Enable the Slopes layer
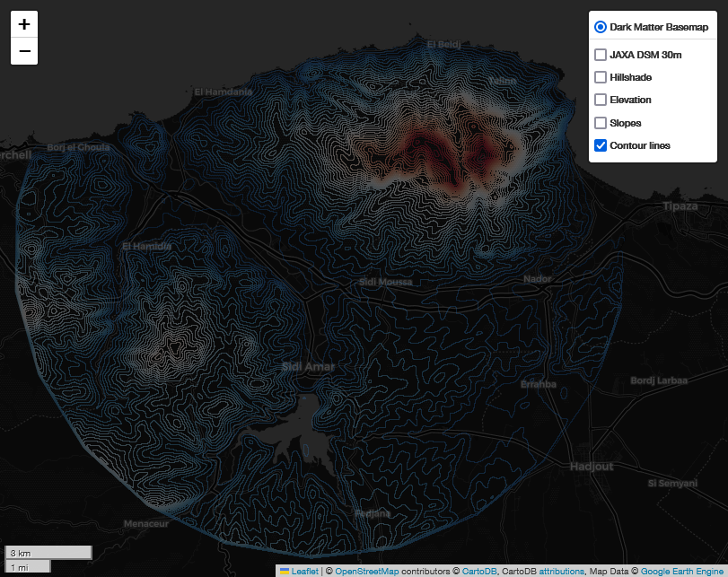 600,123
